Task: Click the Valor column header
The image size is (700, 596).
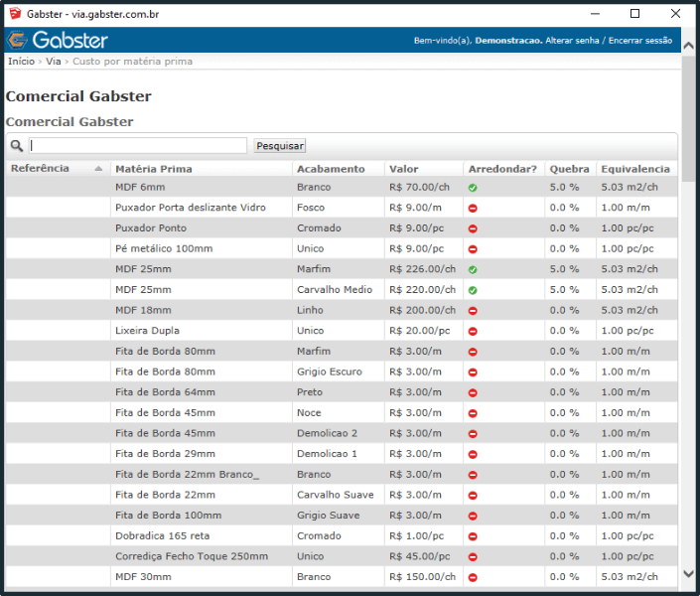Action: 403,169
